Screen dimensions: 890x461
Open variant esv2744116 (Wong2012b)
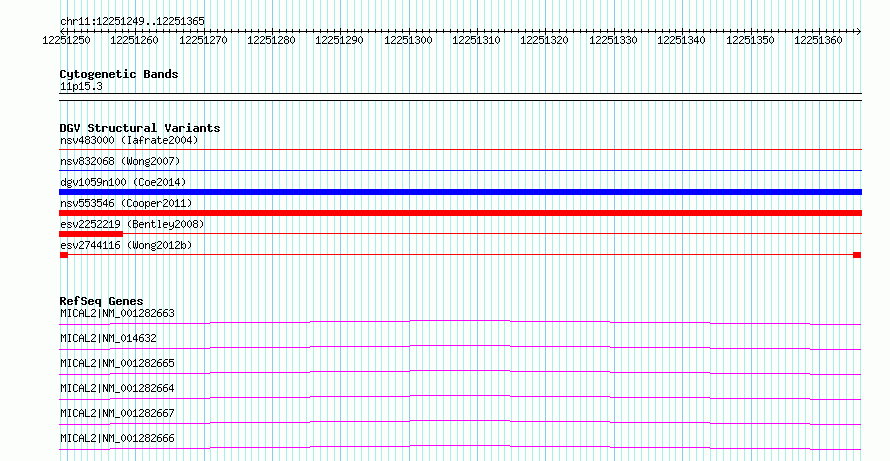pyautogui.click(x=126, y=245)
